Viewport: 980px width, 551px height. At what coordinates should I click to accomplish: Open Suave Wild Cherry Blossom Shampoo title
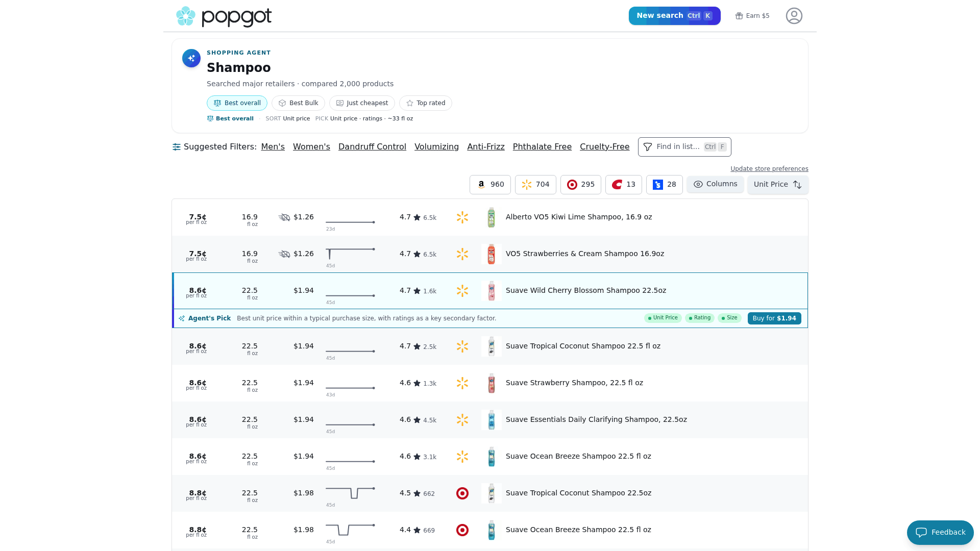pyautogui.click(x=586, y=290)
